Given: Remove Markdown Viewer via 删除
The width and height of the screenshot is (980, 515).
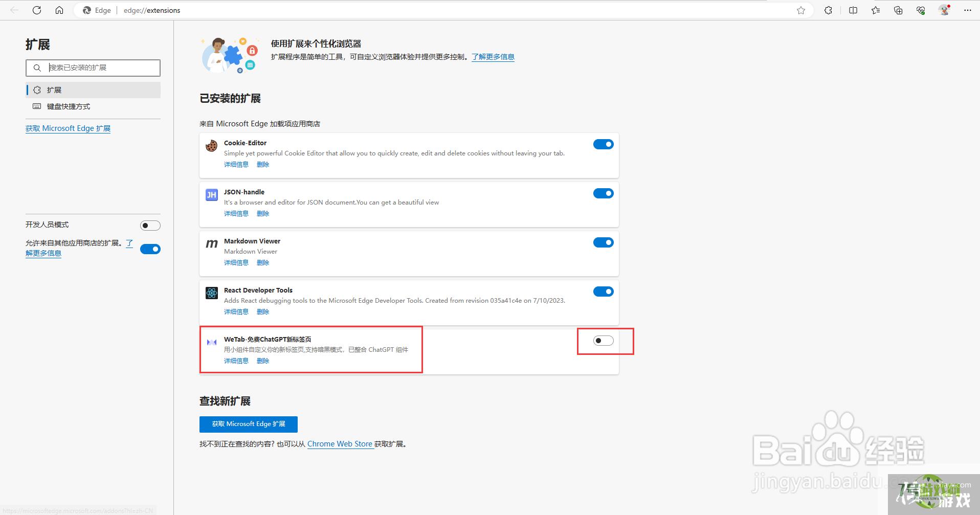Looking at the screenshot, I should (263, 262).
